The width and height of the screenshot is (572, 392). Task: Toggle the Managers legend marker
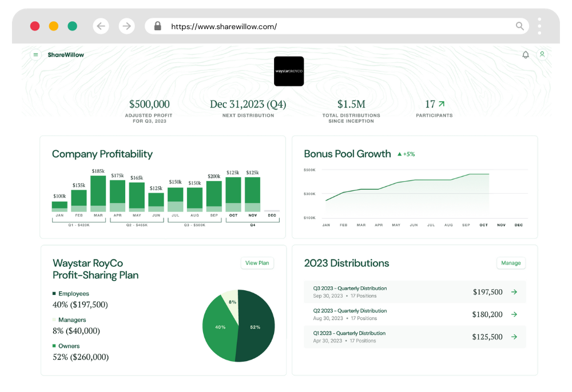(x=53, y=319)
